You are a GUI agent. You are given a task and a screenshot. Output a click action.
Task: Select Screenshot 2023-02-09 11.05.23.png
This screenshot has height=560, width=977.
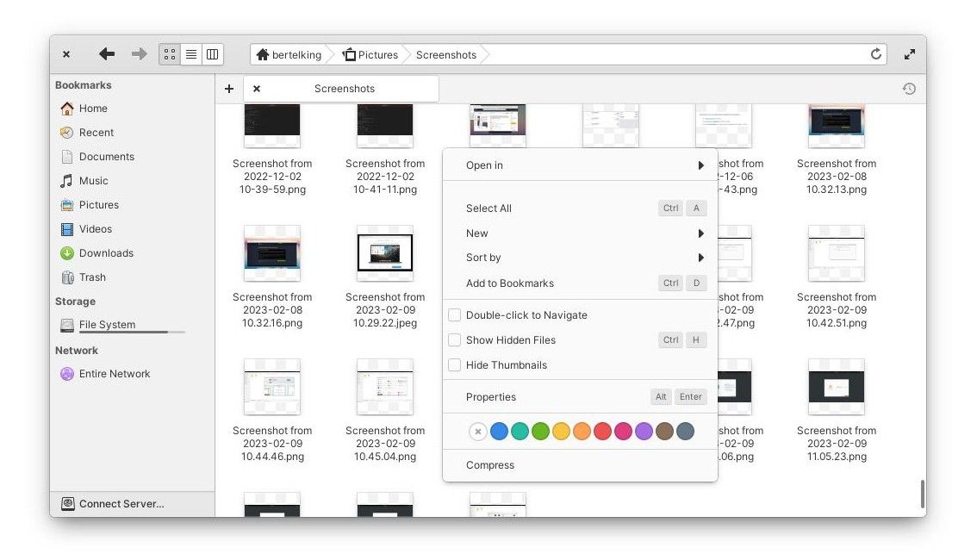[x=837, y=410]
